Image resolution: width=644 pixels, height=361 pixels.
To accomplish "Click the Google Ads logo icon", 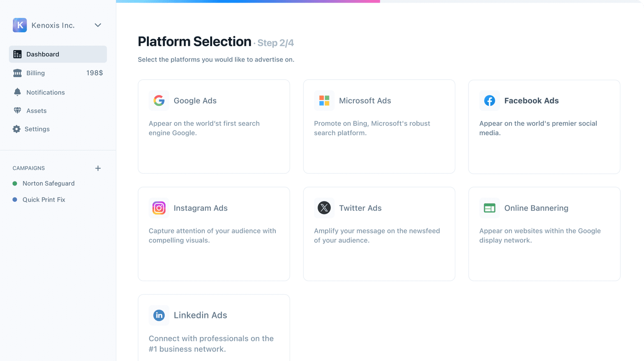I will pyautogui.click(x=159, y=101).
